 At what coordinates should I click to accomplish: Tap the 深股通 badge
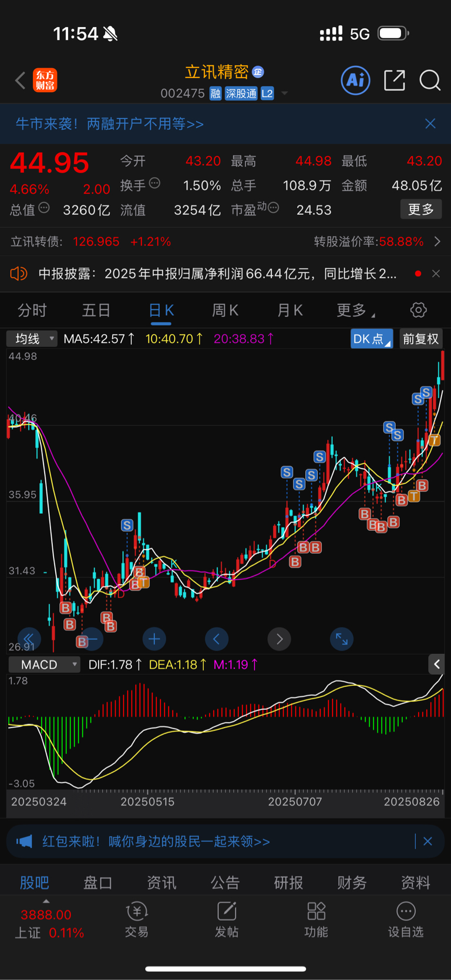(x=241, y=93)
